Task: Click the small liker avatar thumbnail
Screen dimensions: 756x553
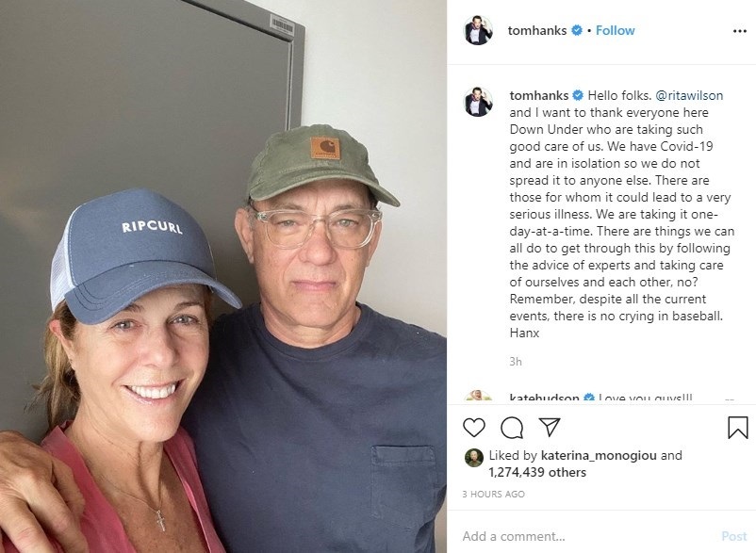Action: 474,458
